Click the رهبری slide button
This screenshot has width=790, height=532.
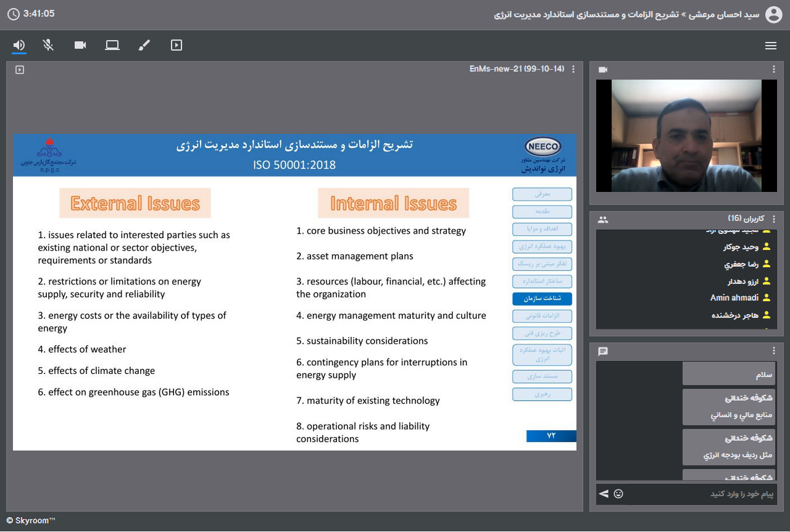542,394
